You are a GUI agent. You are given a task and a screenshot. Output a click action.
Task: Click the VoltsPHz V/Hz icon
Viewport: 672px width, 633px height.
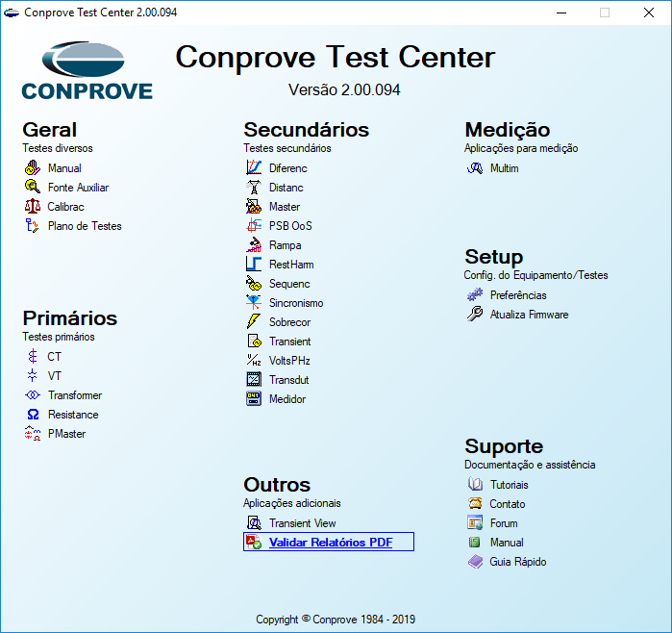click(x=254, y=360)
